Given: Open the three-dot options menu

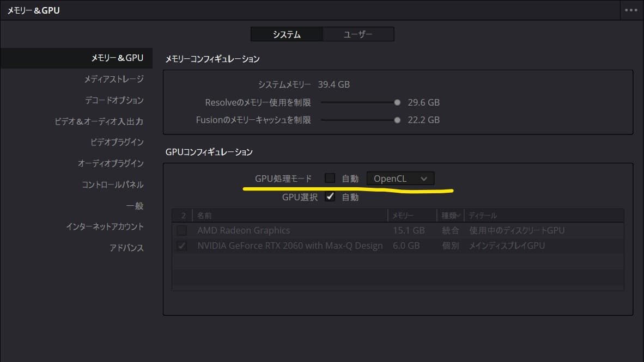Looking at the screenshot, I should [x=631, y=10].
